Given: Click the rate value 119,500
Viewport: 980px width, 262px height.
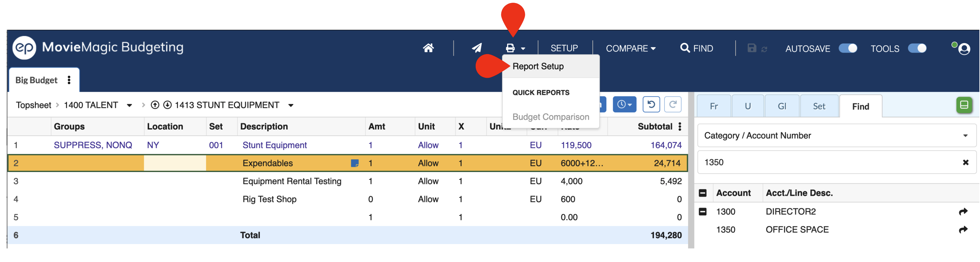Looking at the screenshot, I should point(576,145).
